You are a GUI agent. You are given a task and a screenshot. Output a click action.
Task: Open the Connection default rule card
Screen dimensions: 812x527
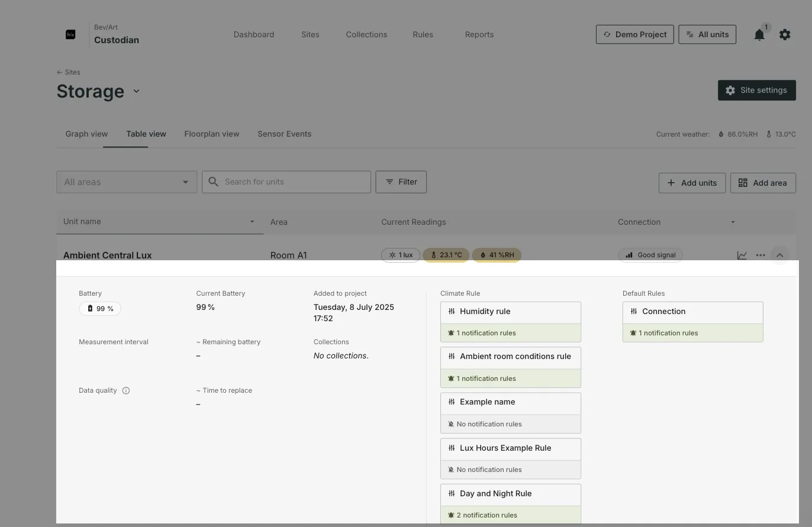(x=692, y=322)
